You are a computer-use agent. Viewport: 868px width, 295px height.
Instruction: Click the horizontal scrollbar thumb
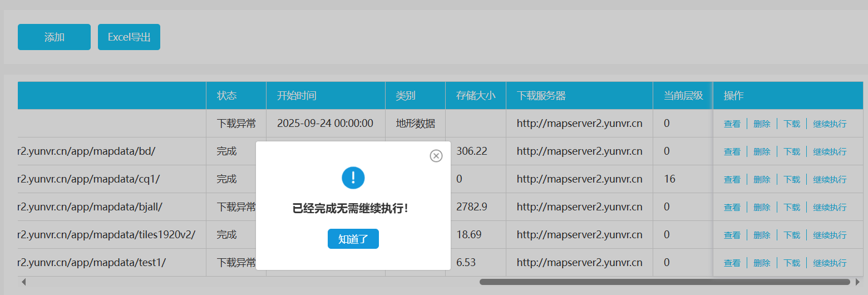pos(664,282)
